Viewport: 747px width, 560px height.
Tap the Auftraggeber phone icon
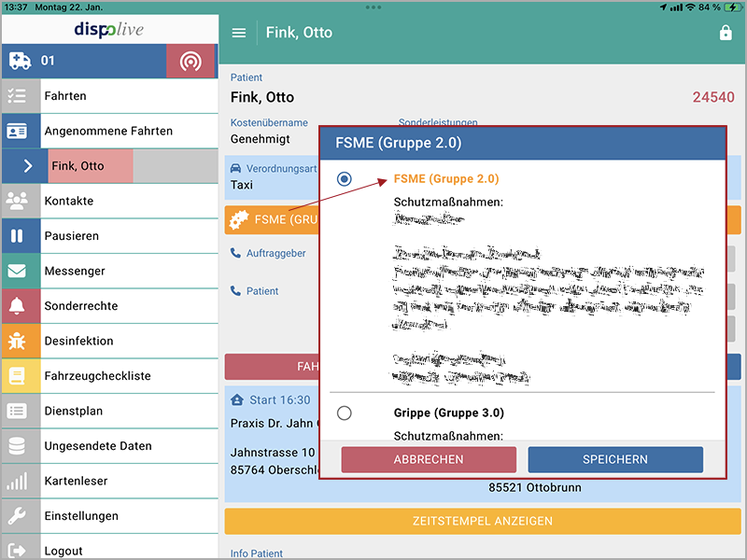point(235,253)
